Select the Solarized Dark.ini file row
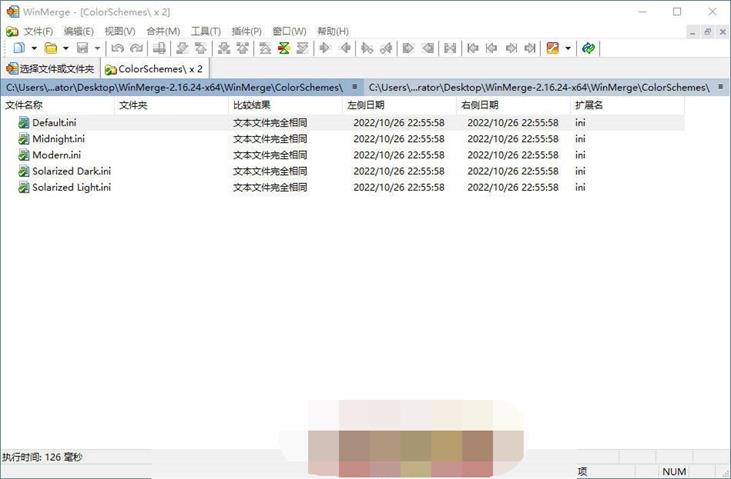The width and height of the screenshot is (731, 479). click(x=343, y=171)
